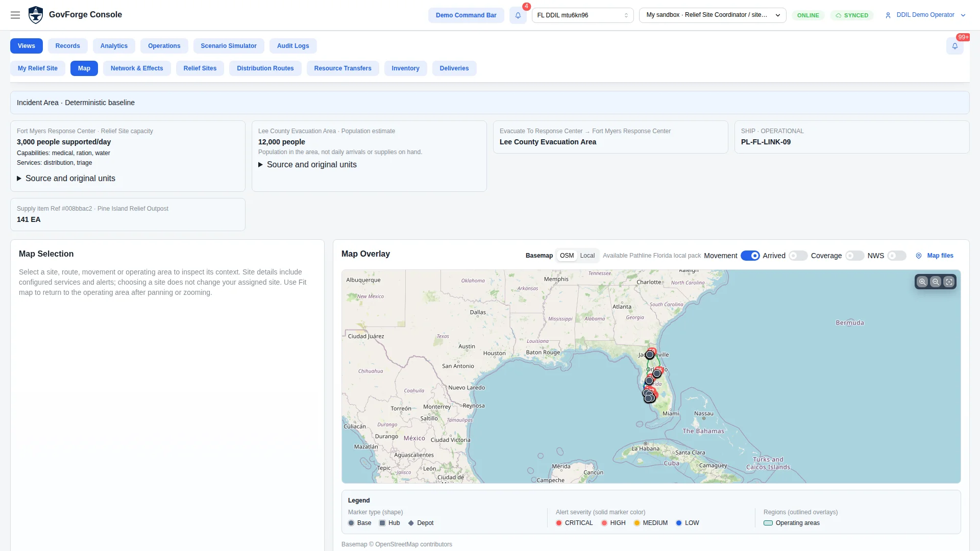Select the My Relief Site sub-tab
Image resolution: width=980 pixels, height=551 pixels.
[38, 68]
